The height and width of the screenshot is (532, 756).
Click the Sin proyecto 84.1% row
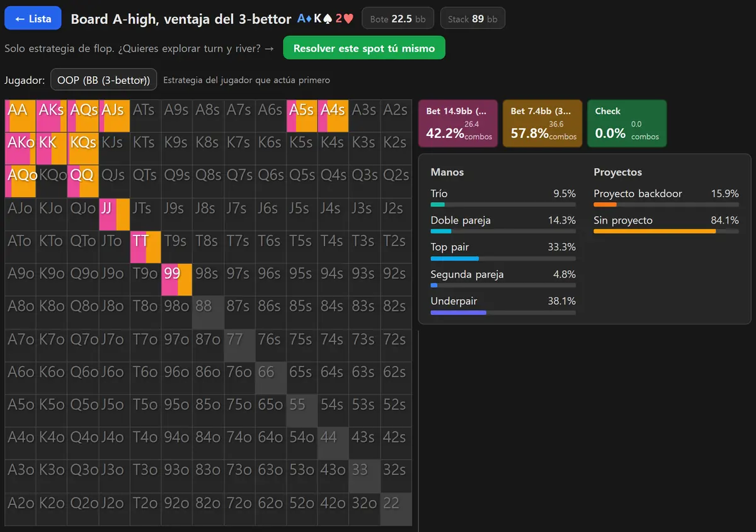667,224
